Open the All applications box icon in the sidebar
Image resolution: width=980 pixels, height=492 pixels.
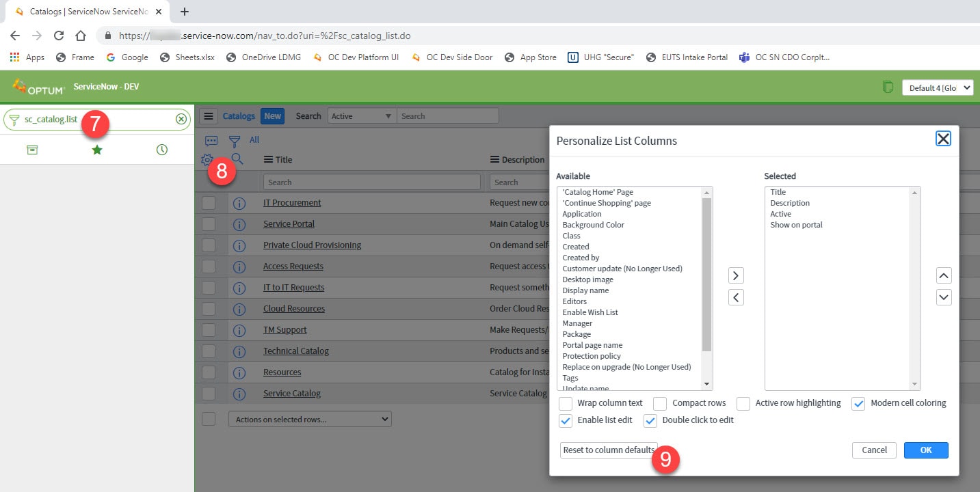coord(31,149)
